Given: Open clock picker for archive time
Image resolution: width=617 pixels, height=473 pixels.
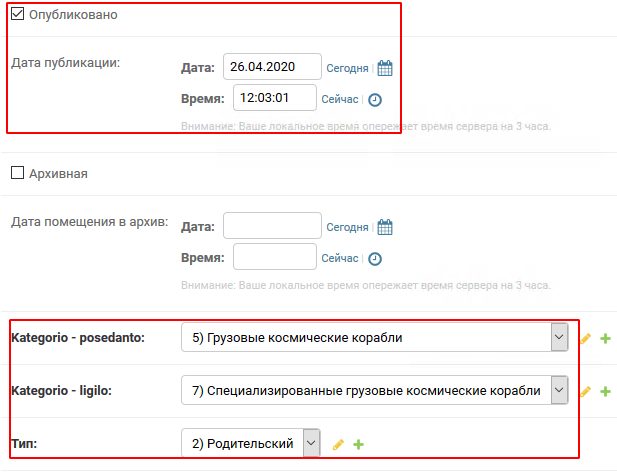Looking at the screenshot, I should 375,259.
